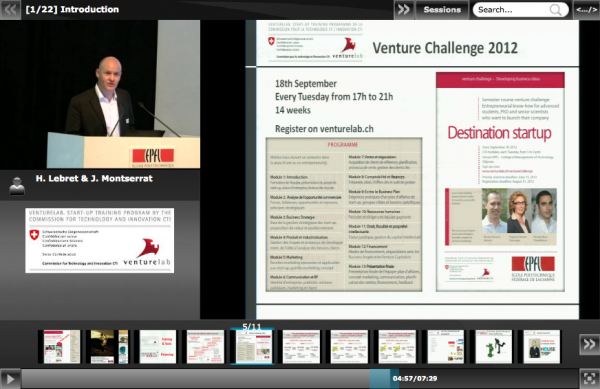Screen dimensions: 600x389
Task: Click the Venture Challenge 2012 slide
Action: pyautogui.click(x=417, y=163)
